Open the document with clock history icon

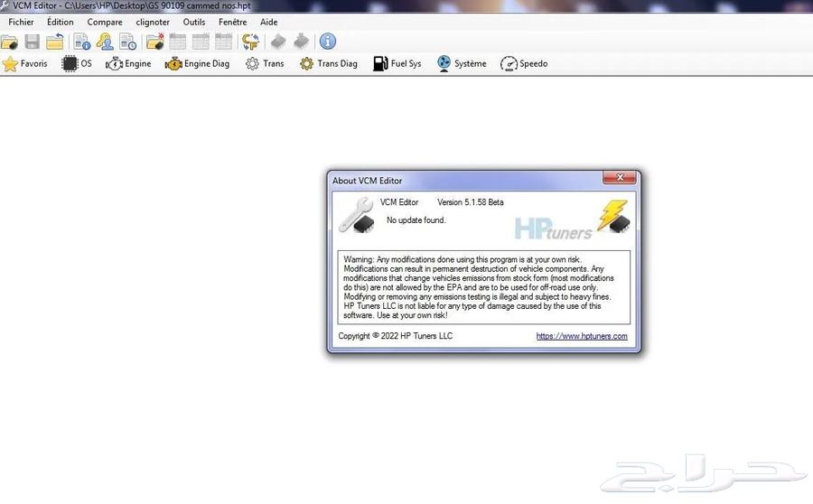click(x=127, y=42)
